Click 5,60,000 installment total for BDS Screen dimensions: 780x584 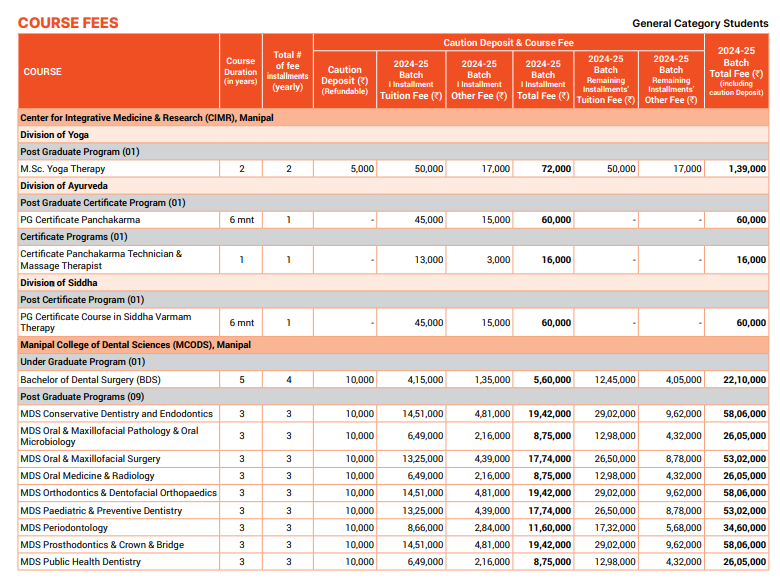coord(552,380)
